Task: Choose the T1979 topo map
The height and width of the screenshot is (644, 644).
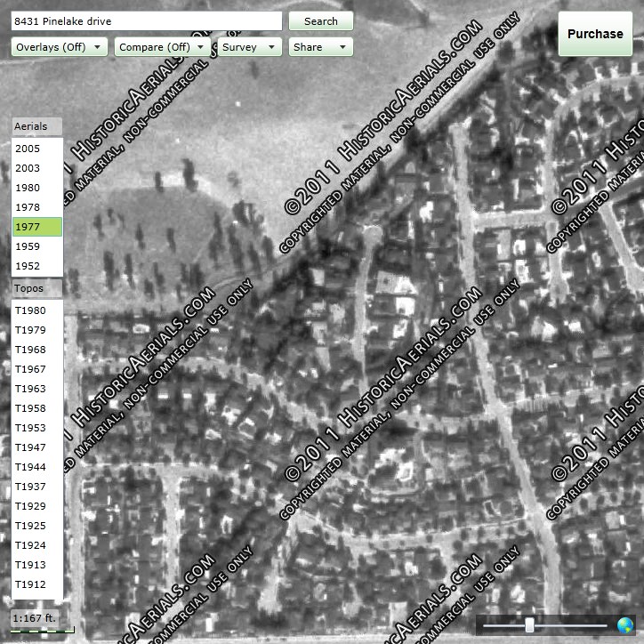Action: 37,330
